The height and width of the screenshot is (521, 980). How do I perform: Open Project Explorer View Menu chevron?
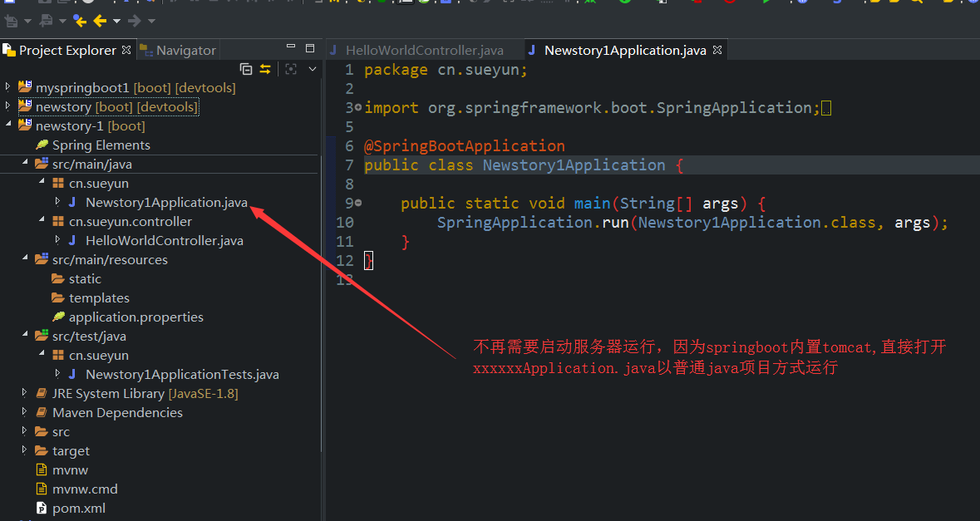click(x=313, y=69)
